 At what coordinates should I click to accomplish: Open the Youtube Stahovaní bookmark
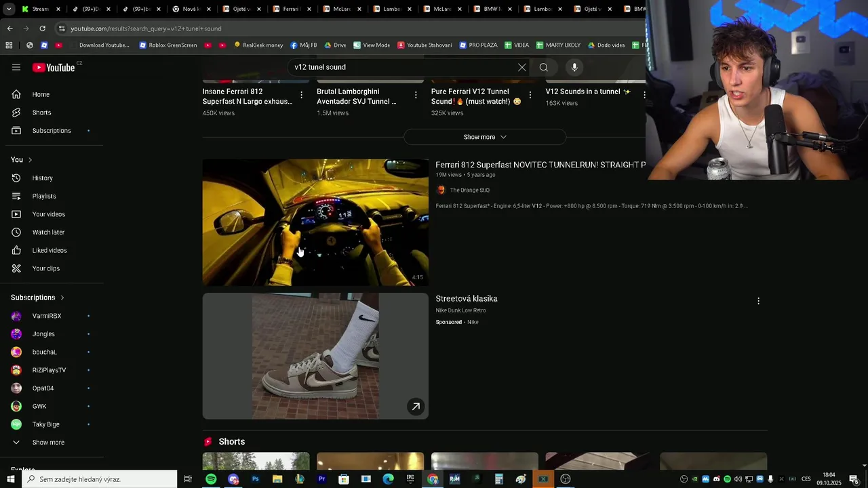click(425, 45)
